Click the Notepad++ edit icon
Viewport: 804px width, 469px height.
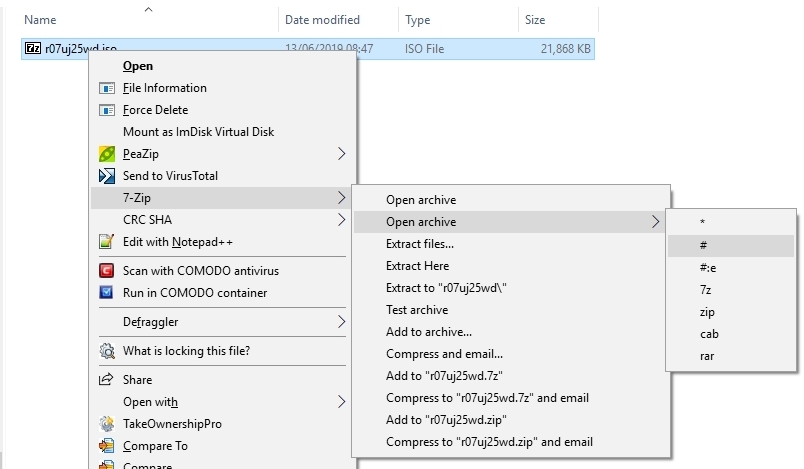pos(107,242)
